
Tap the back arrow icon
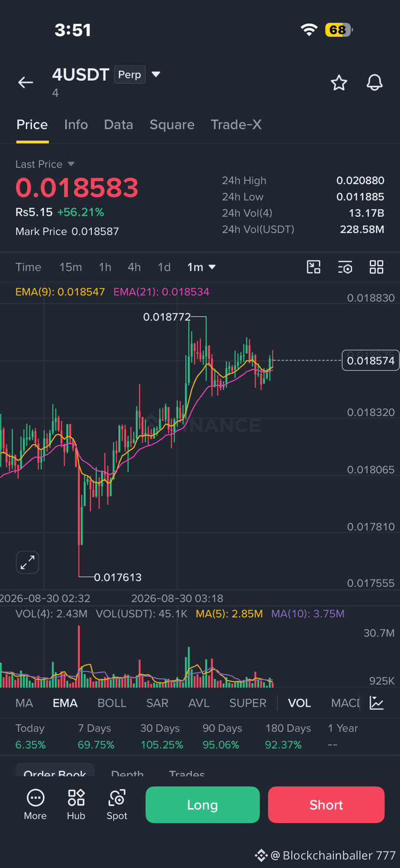click(x=26, y=83)
